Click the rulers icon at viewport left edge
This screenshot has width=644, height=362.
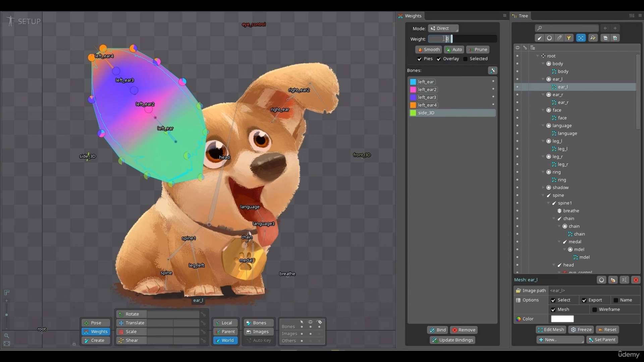click(6, 293)
